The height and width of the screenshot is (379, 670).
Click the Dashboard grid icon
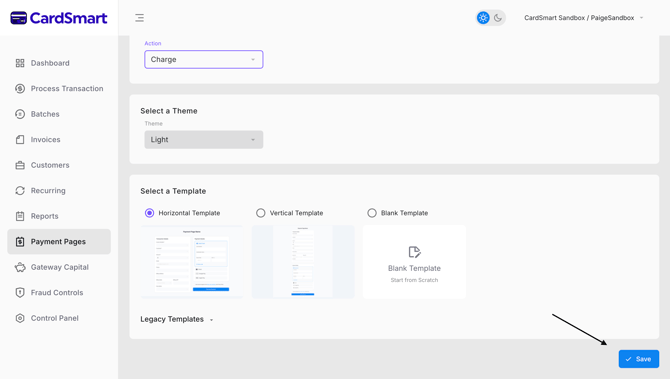point(20,63)
